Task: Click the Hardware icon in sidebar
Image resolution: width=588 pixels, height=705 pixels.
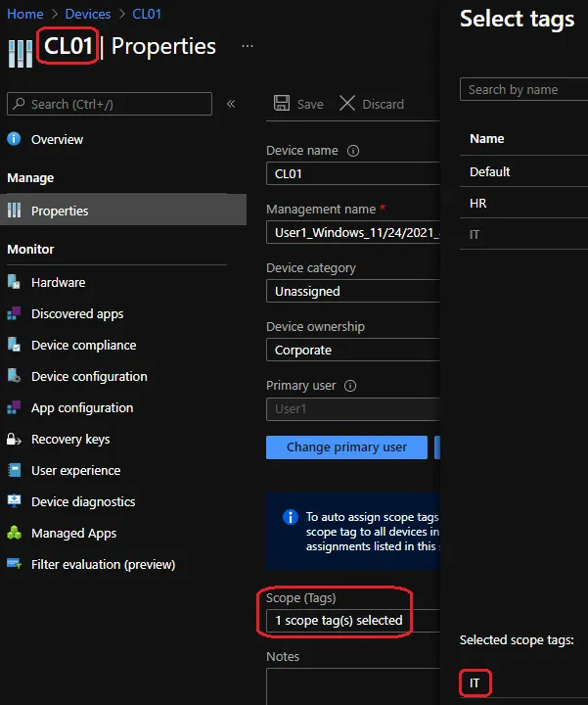Action: coord(14,282)
